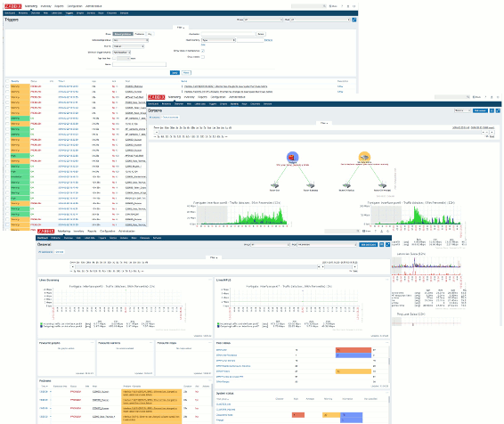The width and height of the screenshot is (504, 424).
Task: Collapse the Filter tab in Screens window
Action: tap(324, 123)
